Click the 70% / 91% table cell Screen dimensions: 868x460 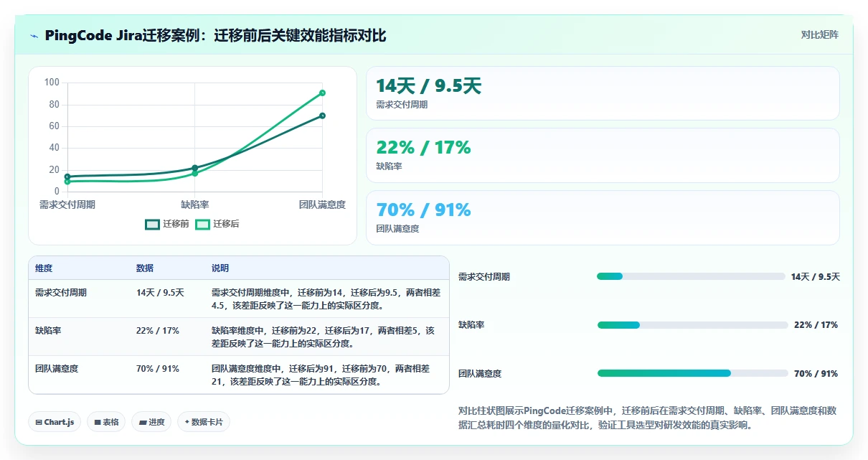(158, 369)
